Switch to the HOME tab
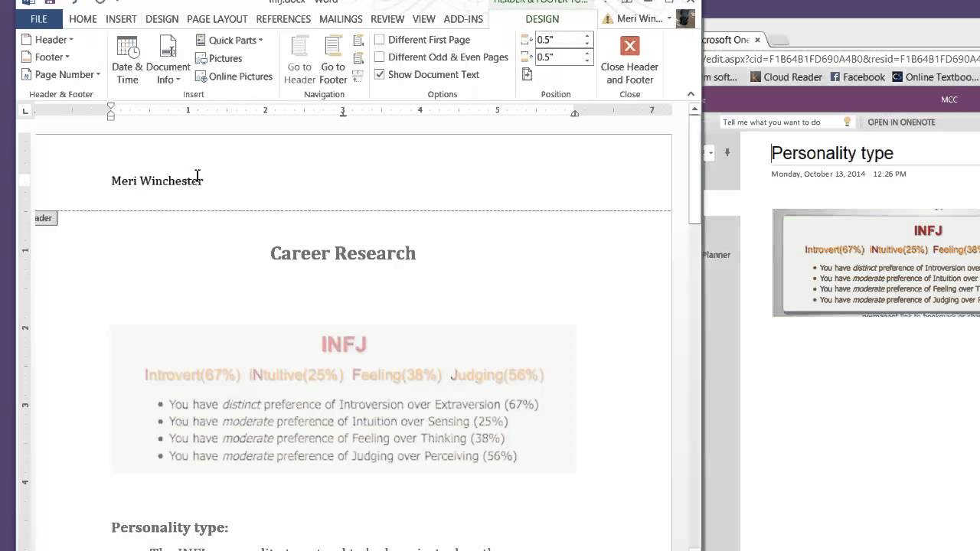 click(83, 19)
